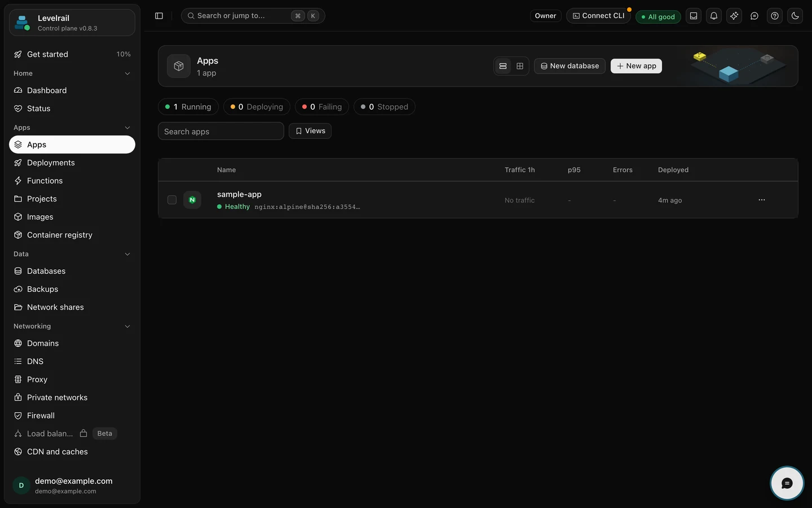Open the help question mark icon
Image resolution: width=812 pixels, height=508 pixels.
(x=775, y=16)
